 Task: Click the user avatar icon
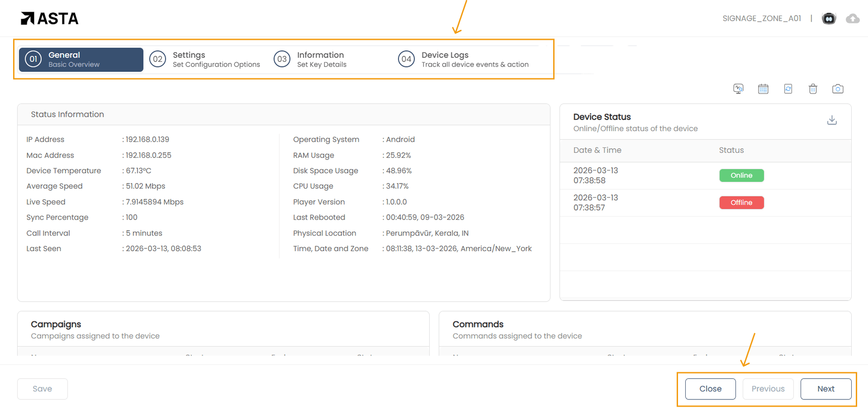[829, 19]
